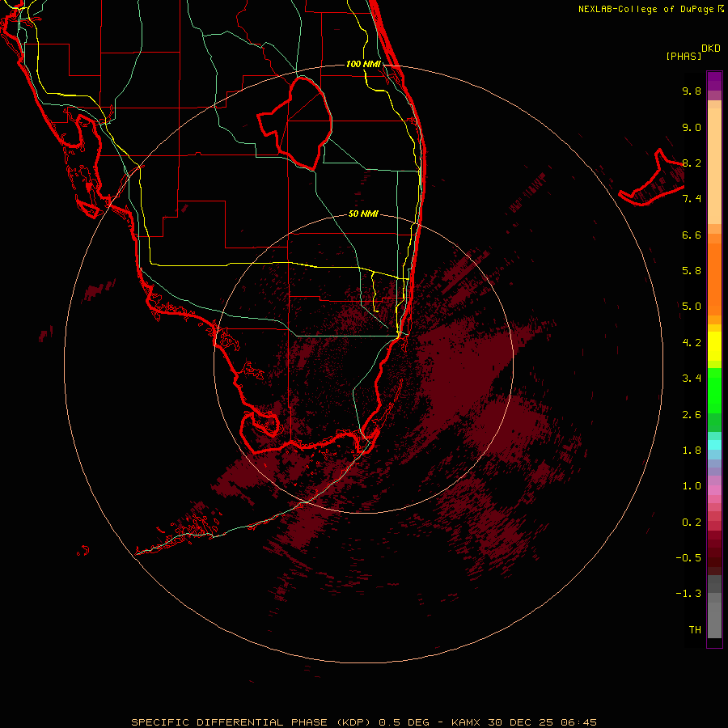This screenshot has height=728, width=728.
Task: Click the 0.2 legend value
Action: (x=692, y=523)
